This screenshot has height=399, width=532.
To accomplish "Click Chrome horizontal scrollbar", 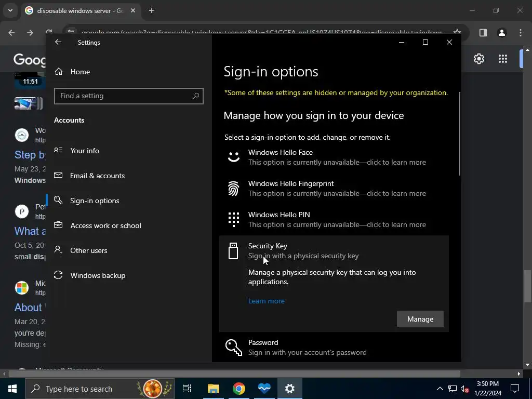I will click(x=234, y=374).
